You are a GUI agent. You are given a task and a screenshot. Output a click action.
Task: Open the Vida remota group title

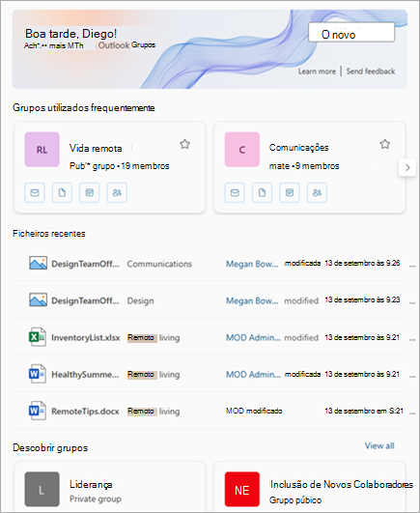(96, 149)
